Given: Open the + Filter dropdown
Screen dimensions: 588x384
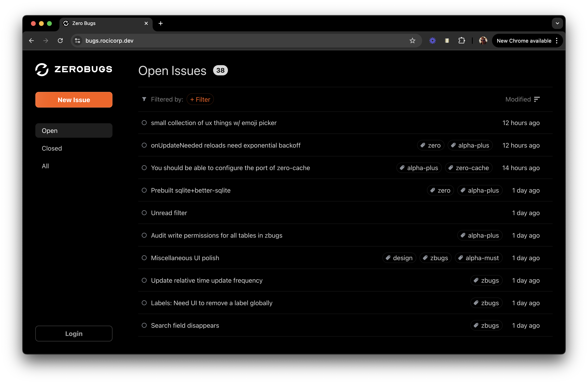Looking at the screenshot, I should point(200,99).
